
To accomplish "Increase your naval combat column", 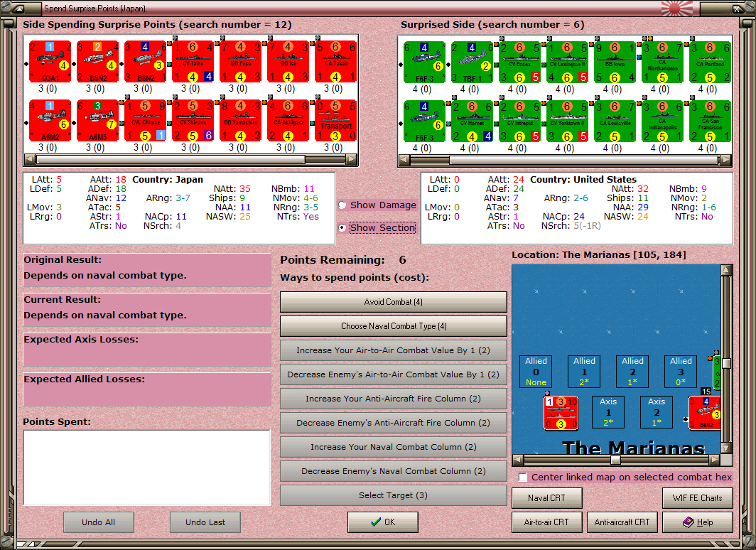I will (x=393, y=447).
